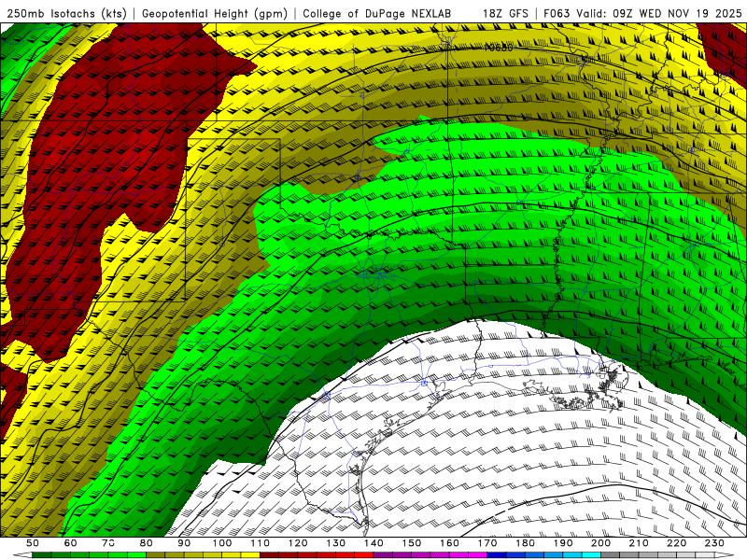Click the '80' legend value
747x560 pixels.
coord(147,543)
